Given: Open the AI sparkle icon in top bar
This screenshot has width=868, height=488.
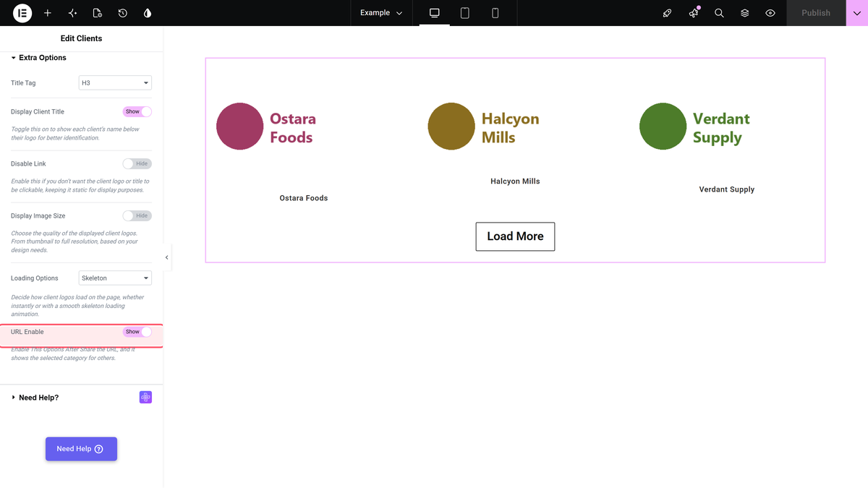Looking at the screenshot, I should tap(72, 13).
